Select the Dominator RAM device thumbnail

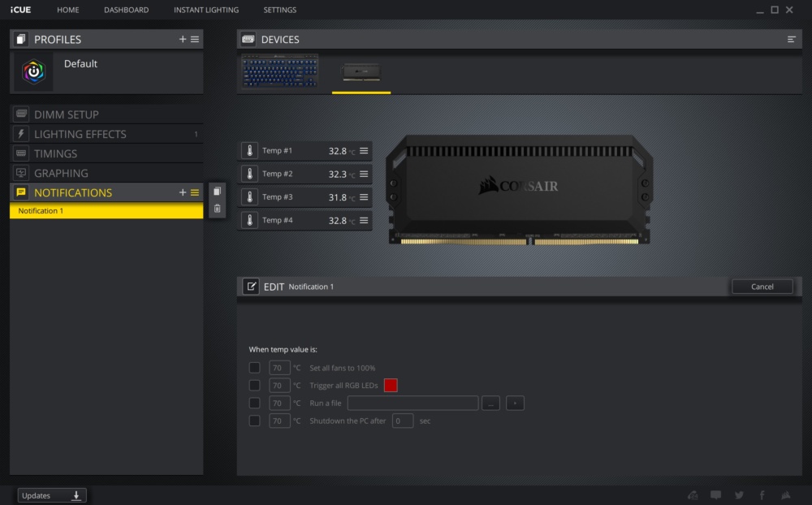tap(361, 72)
